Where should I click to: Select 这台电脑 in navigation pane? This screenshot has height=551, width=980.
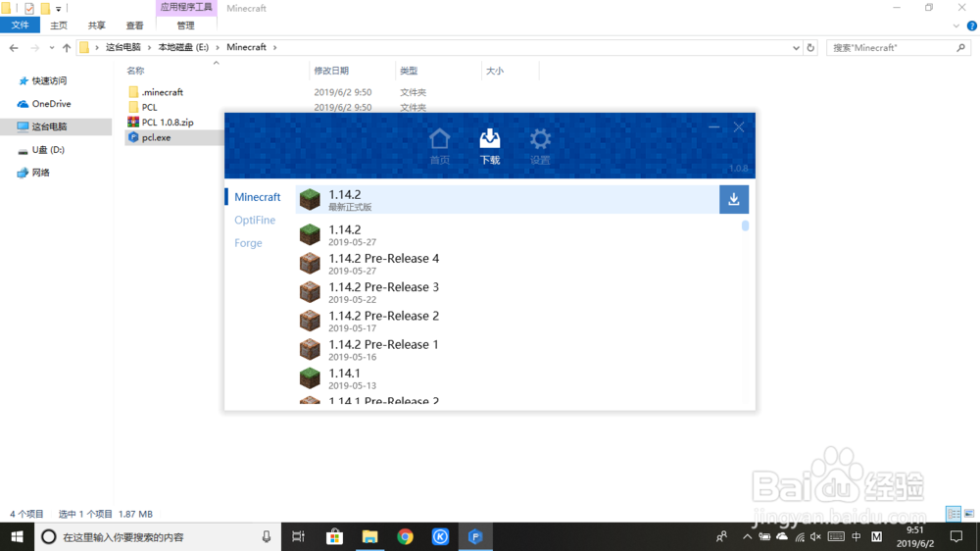pos(49,126)
